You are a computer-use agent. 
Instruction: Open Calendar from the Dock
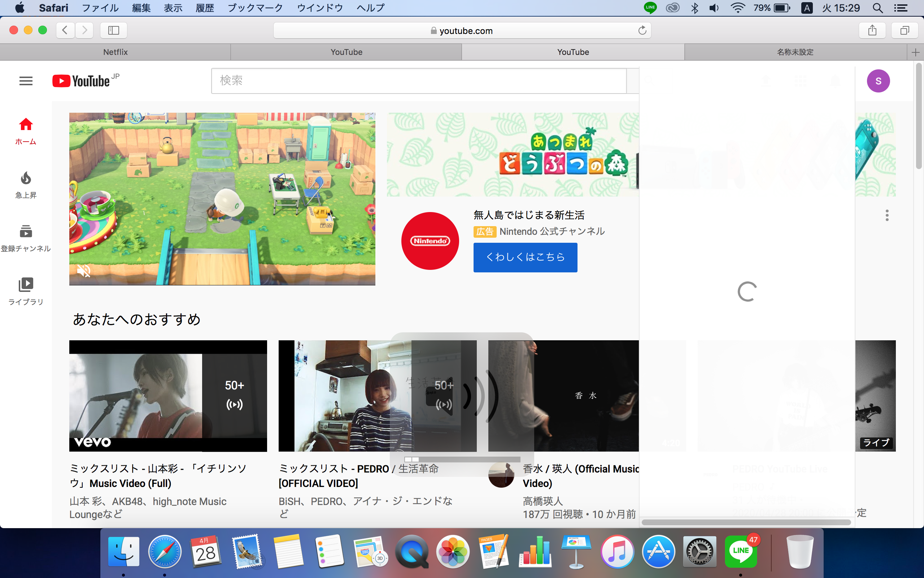click(x=206, y=552)
